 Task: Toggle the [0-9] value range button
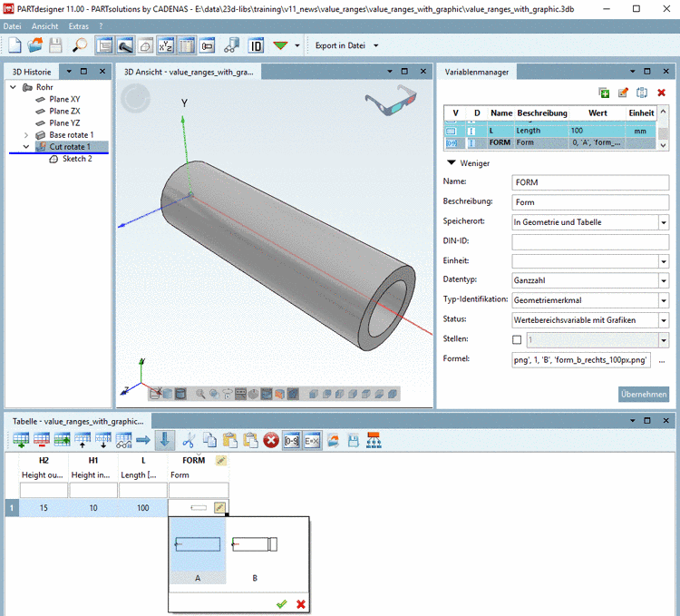point(291,441)
